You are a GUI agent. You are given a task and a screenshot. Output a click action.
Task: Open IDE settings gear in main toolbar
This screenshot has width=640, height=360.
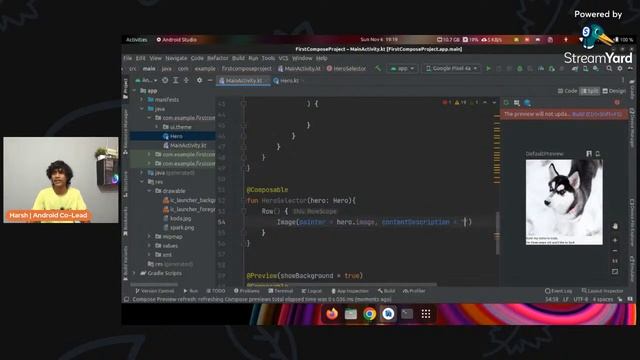click(x=620, y=69)
